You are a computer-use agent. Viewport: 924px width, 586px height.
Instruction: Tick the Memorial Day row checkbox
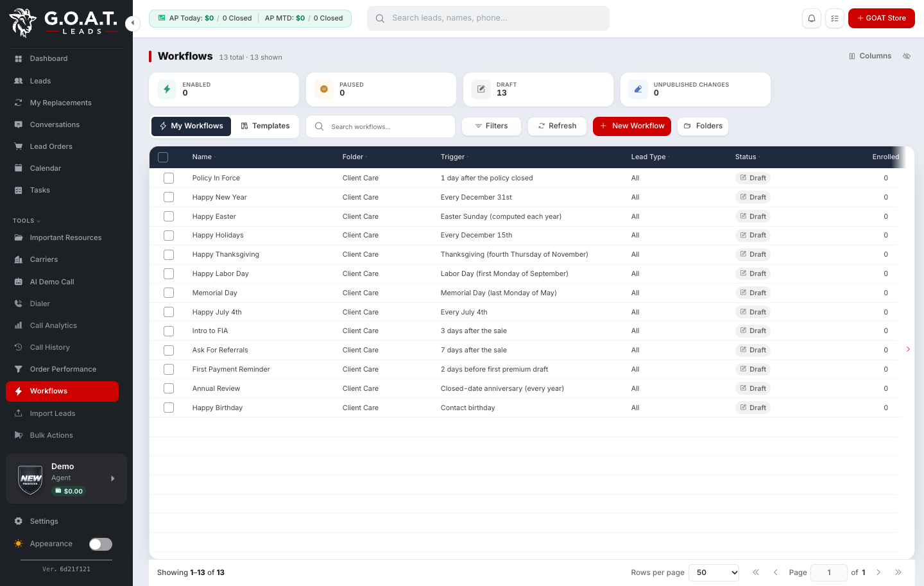[169, 293]
